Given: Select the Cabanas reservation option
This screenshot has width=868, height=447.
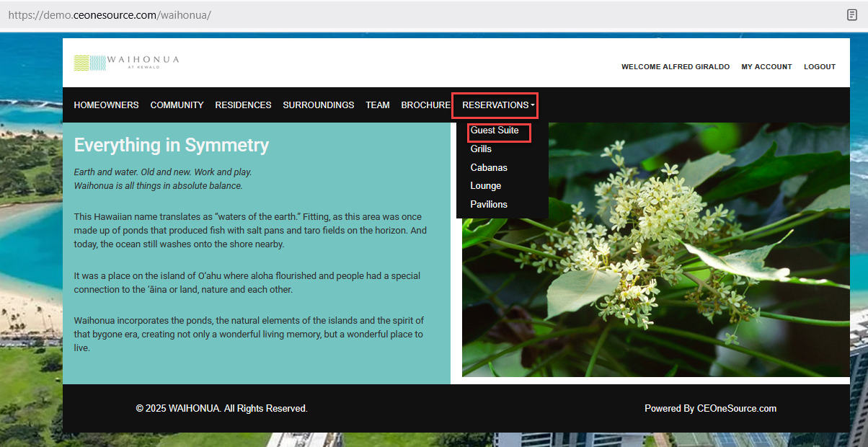Looking at the screenshot, I should pyautogui.click(x=489, y=167).
